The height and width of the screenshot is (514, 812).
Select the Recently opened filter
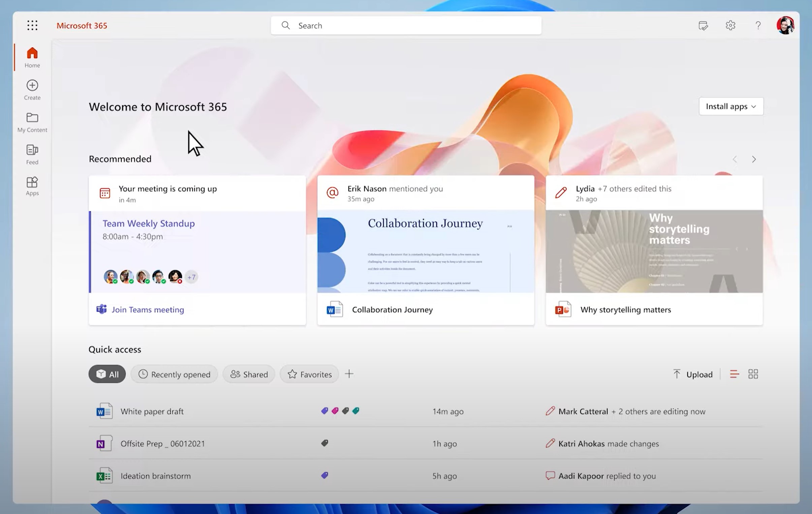pyautogui.click(x=174, y=374)
